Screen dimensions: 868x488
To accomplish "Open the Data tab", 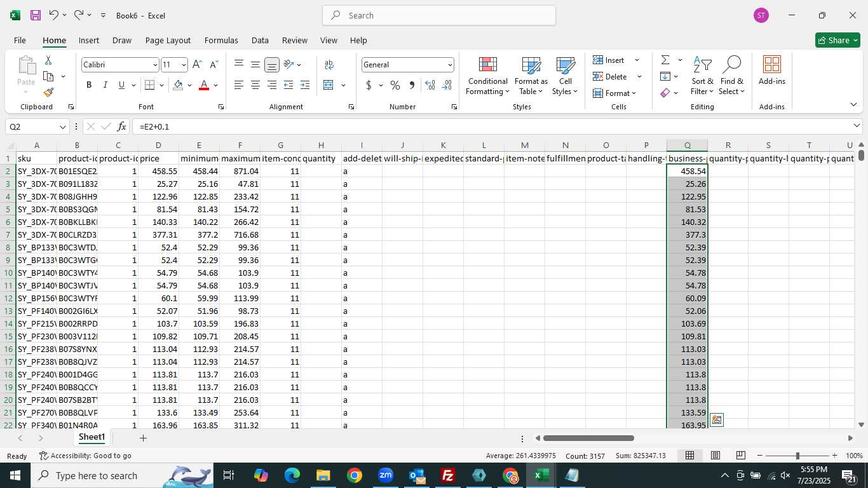I will [260, 40].
